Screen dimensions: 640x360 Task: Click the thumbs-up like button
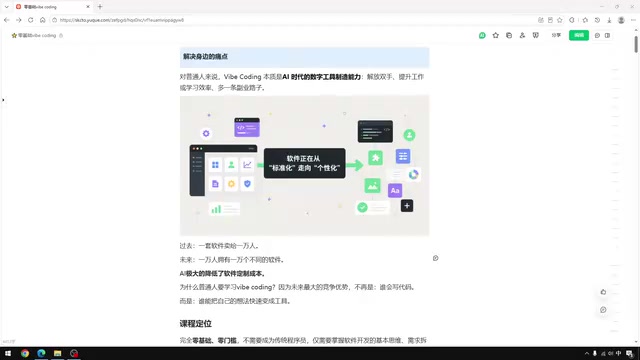(603, 292)
